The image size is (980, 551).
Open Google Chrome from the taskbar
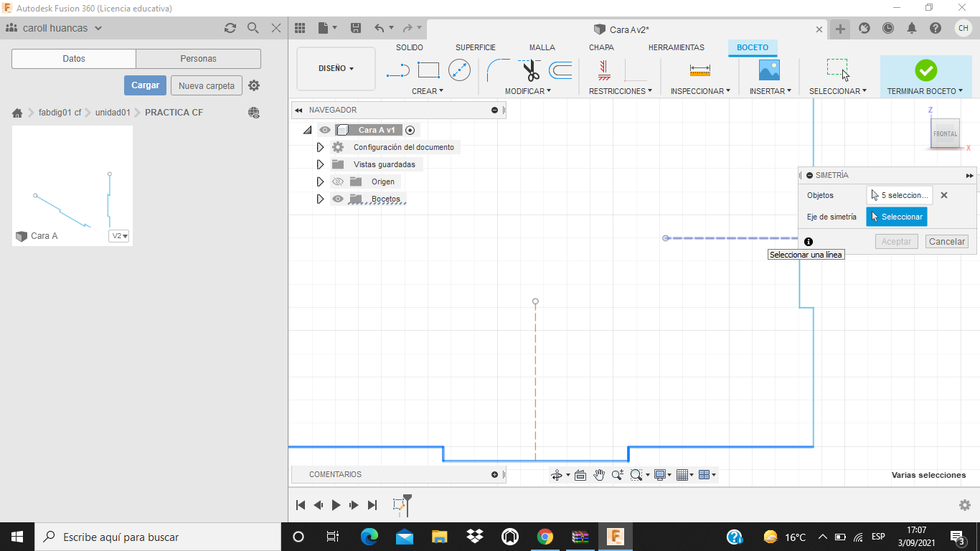click(x=545, y=537)
